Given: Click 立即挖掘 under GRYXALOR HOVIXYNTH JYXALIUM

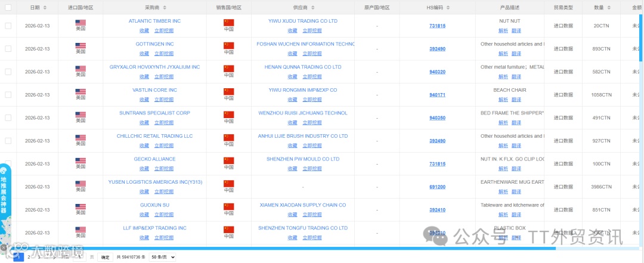Looking at the screenshot, I should (164, 76).
